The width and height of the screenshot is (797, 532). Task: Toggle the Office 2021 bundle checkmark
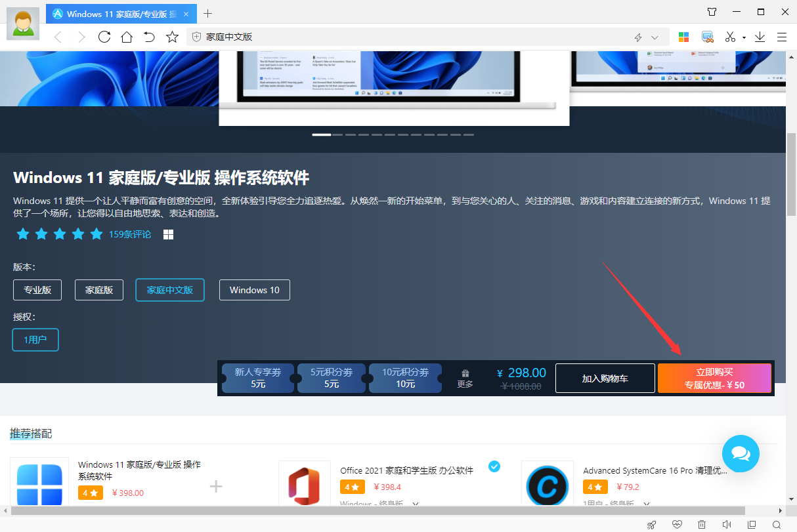[494, 466]
